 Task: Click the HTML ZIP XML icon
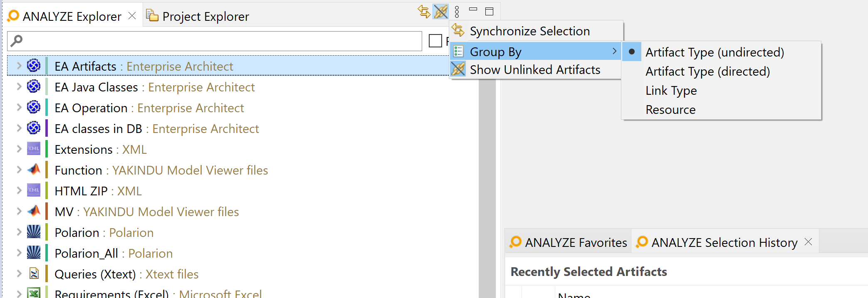click(34, 190)
